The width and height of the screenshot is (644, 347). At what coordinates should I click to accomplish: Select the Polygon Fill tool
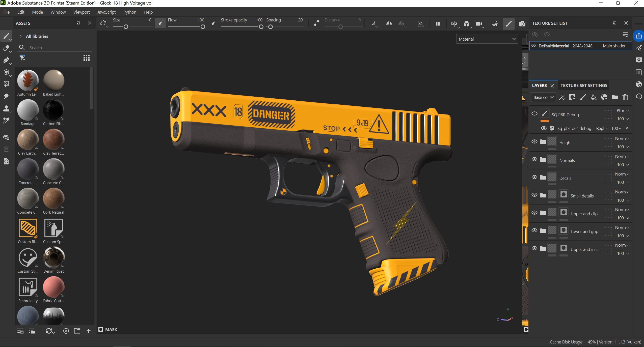click(x=6, y=84)
